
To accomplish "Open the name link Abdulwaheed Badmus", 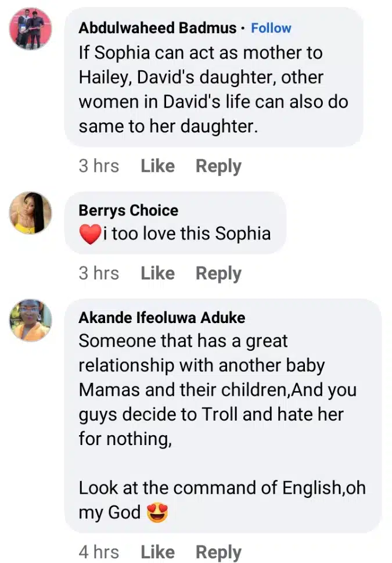I will [x=157, y=28].
